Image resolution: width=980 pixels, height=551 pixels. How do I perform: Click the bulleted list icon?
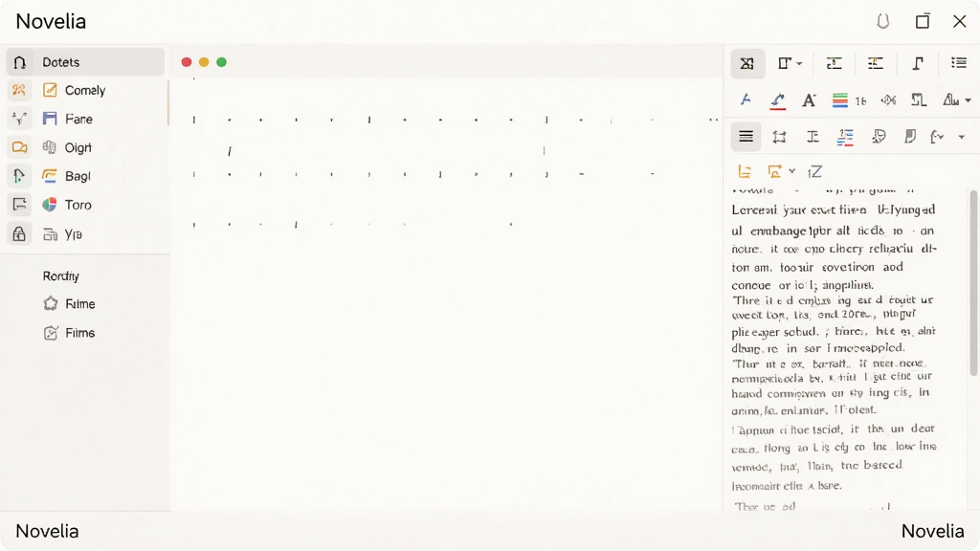[959, 62]
